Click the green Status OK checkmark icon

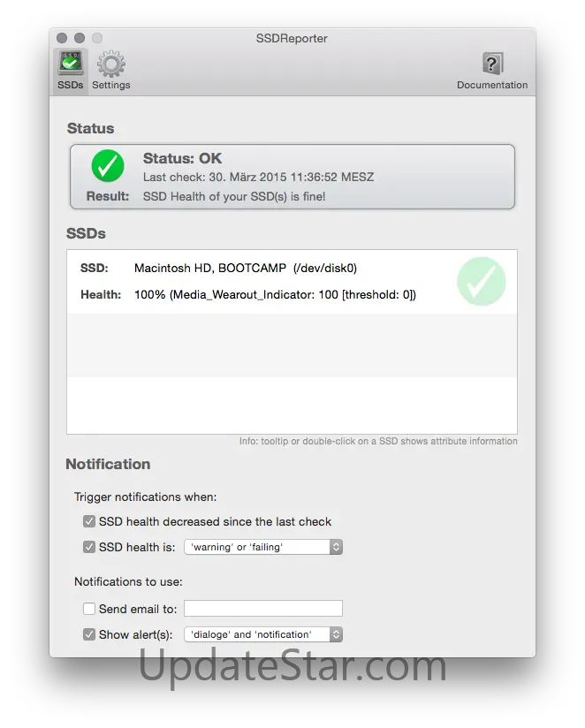tap(108, 166)
